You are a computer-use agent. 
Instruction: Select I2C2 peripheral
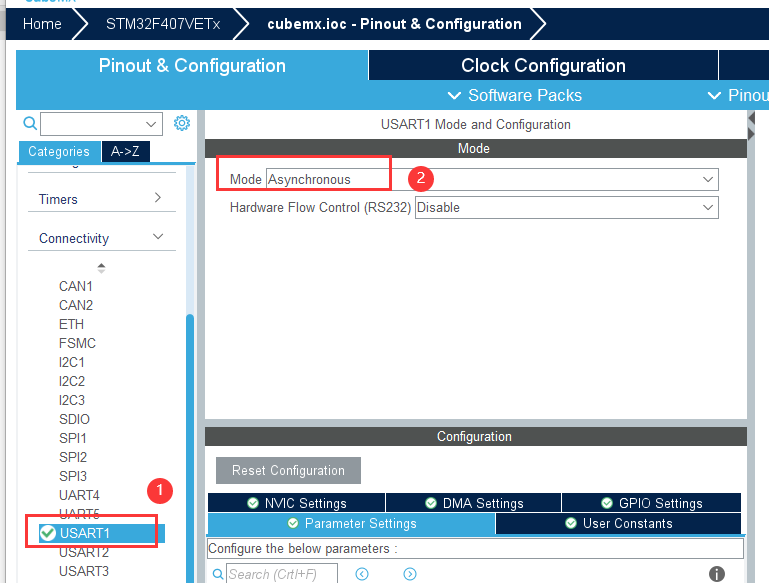tap(72, 381)
